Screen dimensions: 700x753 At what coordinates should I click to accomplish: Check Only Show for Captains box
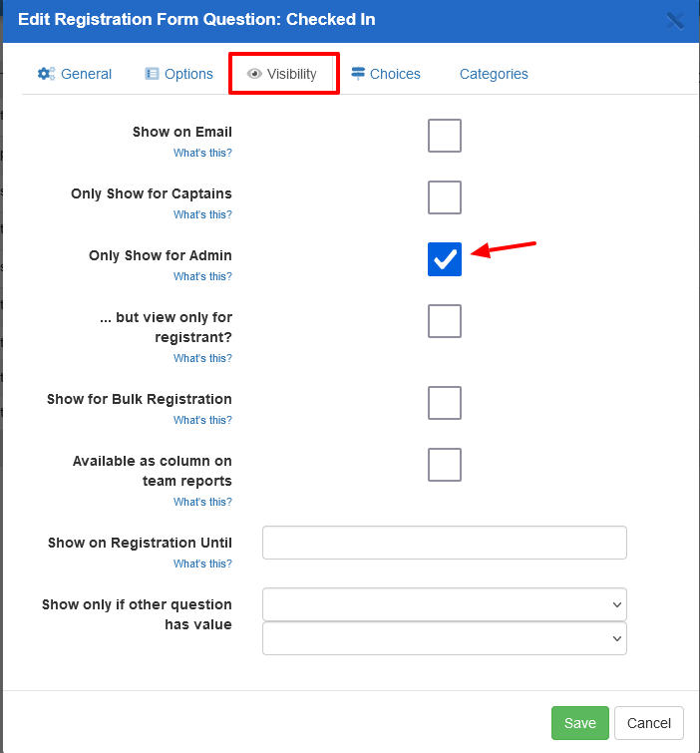pyautogui.click(x=445, y=197)
